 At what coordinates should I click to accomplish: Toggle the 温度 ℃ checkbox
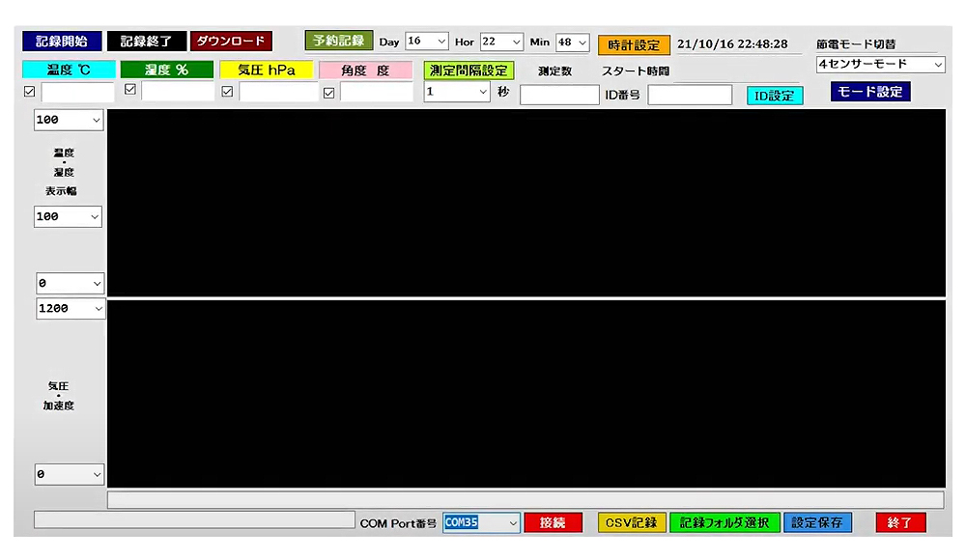pyautogui.click(x=29, y=92)
